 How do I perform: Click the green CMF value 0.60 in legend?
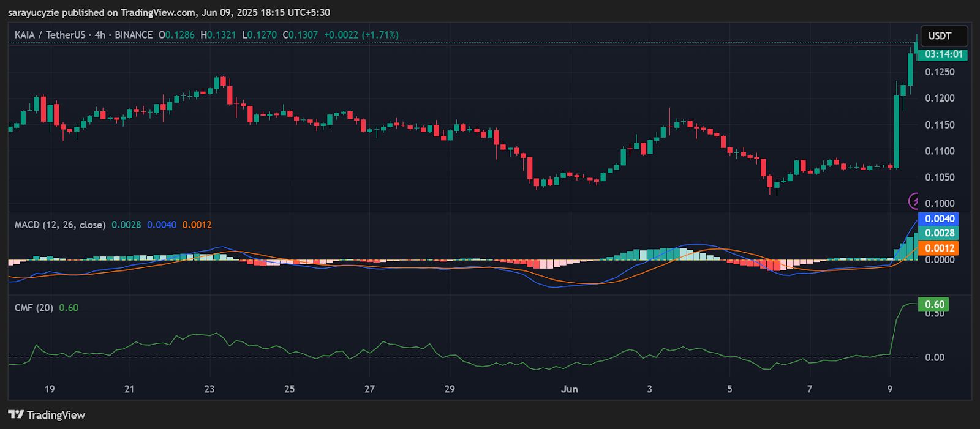click(69, 308)
